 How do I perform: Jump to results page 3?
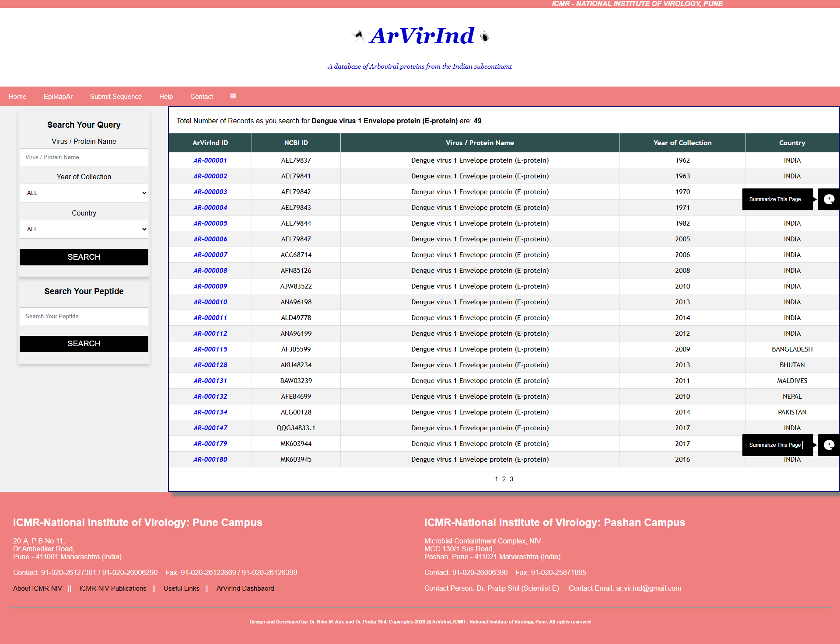[x=511, y=479]
